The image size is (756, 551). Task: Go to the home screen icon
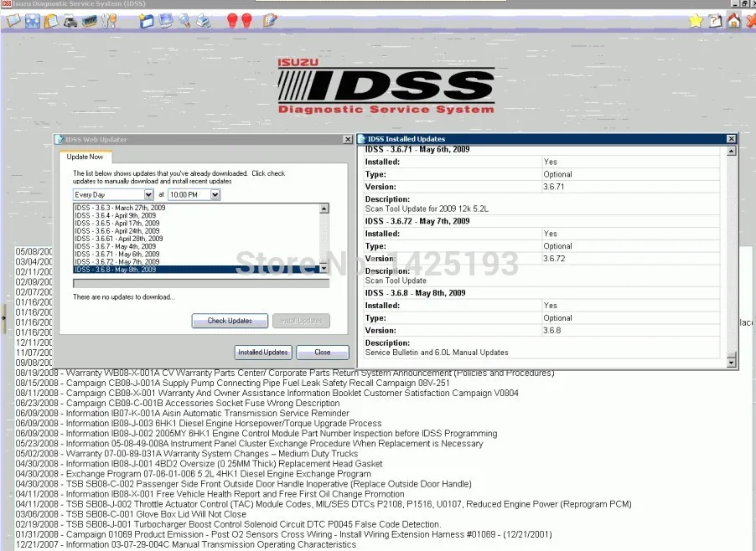(734, 21)
